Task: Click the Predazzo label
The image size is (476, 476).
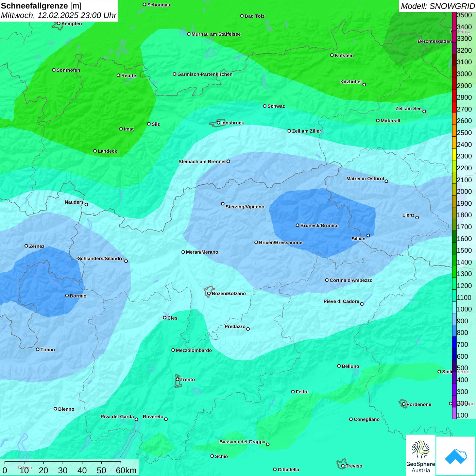Action: [x=235, y=326]
